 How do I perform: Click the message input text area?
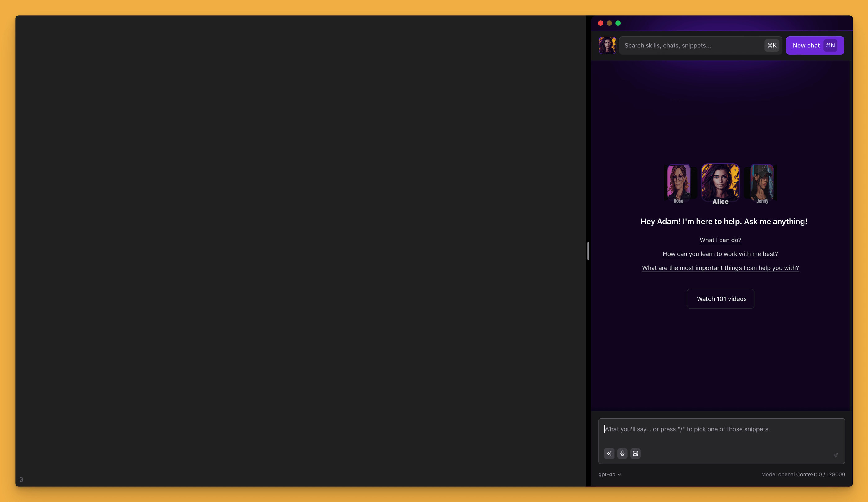tap(721, 434)
